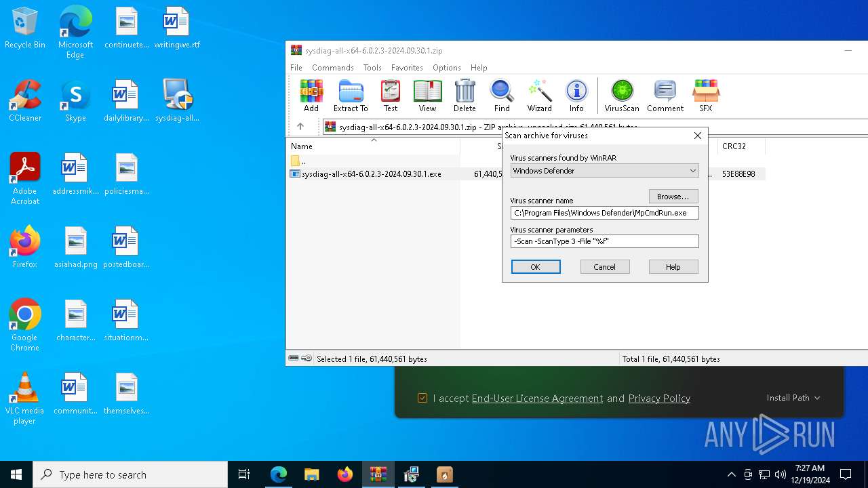The image size is (868, 488).
Task: Open the Windows Start button
Action: click(16, 474)
